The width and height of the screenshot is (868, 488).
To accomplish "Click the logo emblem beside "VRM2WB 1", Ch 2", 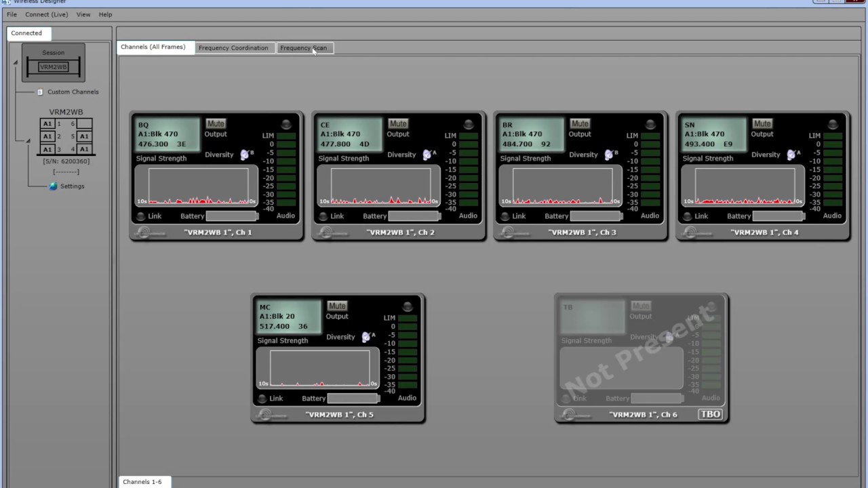I will [x=331, y=232].
